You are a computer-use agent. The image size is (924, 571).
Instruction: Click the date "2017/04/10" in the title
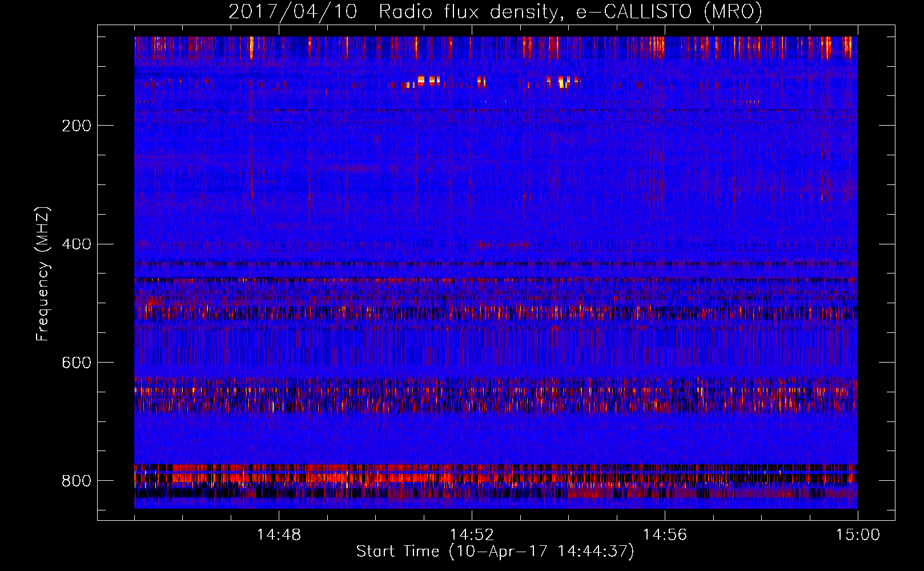click(x=293, y=12)
